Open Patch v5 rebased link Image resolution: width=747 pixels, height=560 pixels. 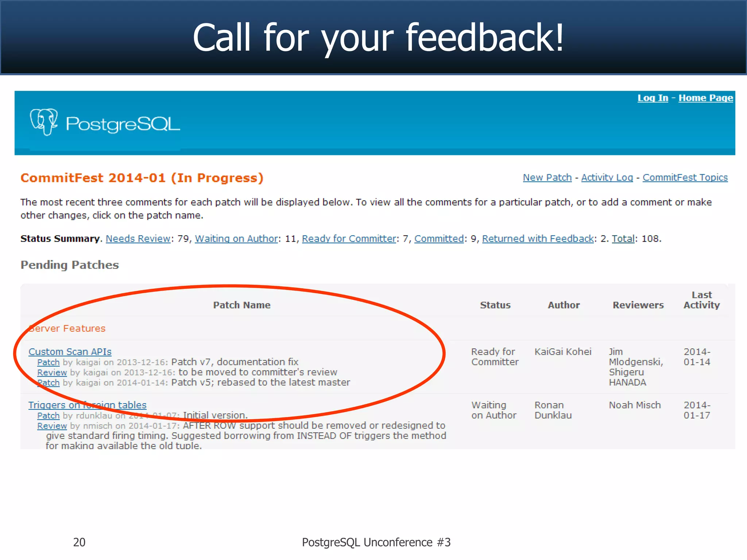click(48, 383)
